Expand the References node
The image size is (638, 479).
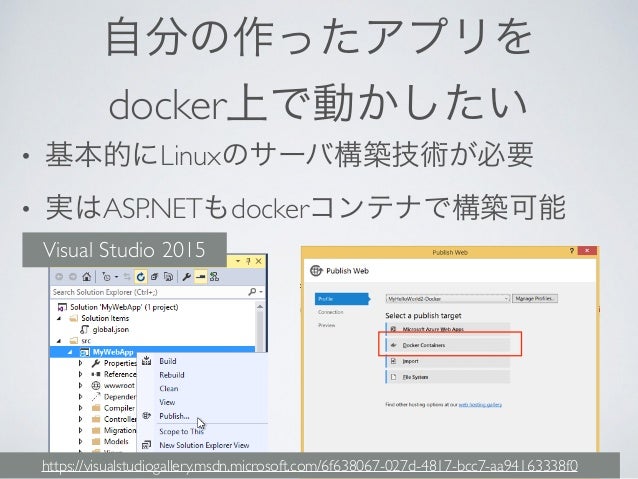pos(81,374)
